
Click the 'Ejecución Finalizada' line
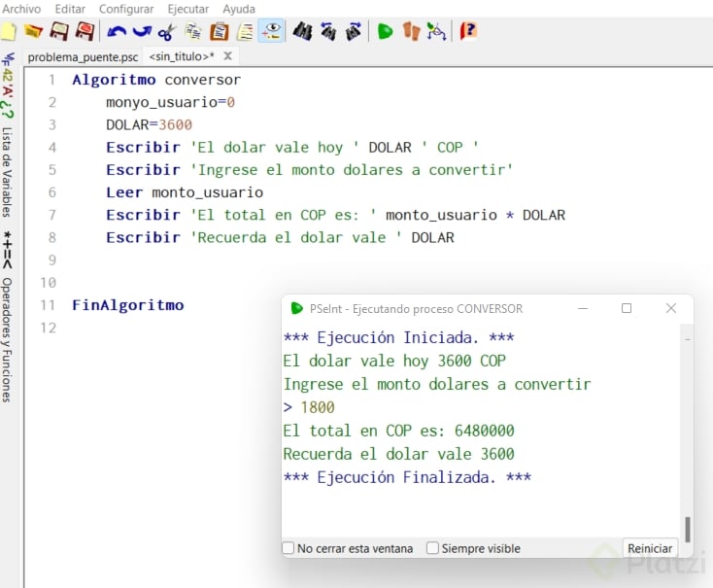(x=407, y=477)
